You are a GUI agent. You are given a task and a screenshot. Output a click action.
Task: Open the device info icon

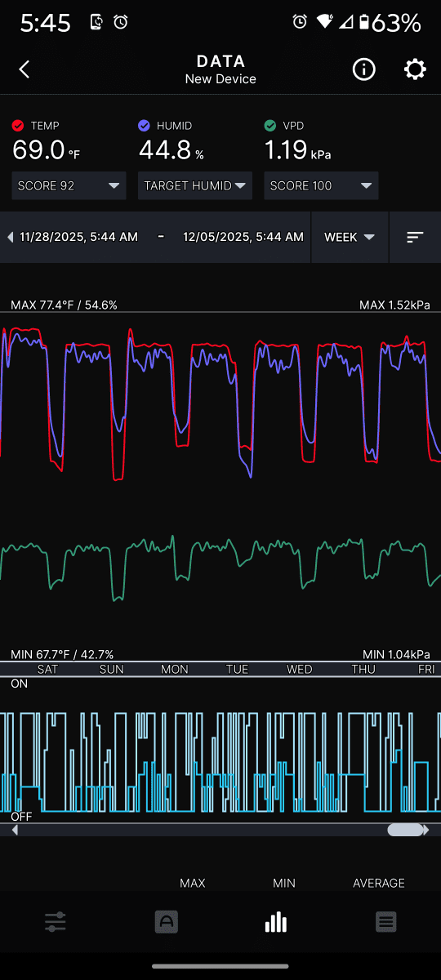pos(363,69)
